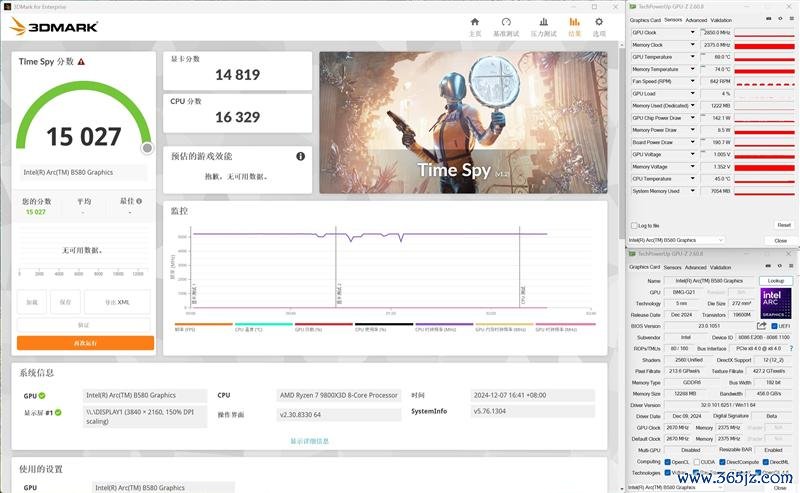Click refresh icon in Sensors GPU-Z window
This screenshot has height=493, width=800.
pyautogui.click(x=780, y=19)
